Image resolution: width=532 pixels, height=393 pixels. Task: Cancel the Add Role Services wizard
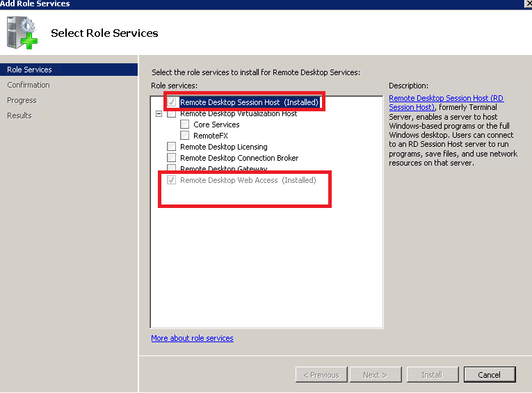pos(490,375)
